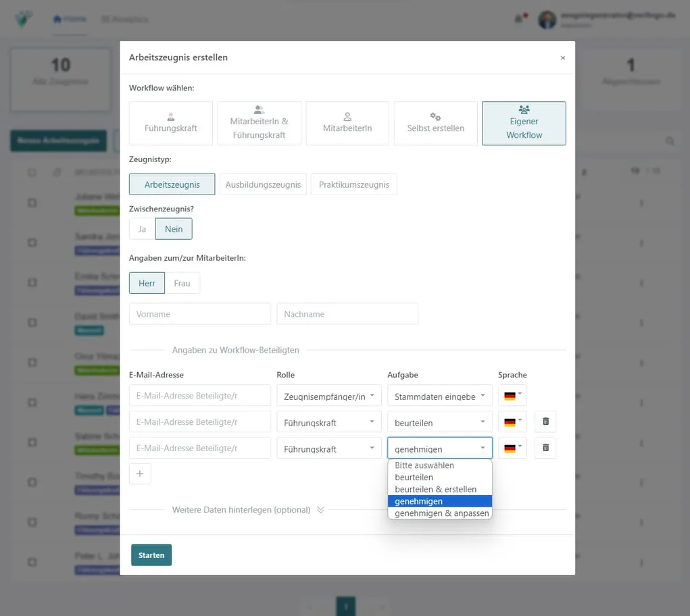Click the app logo in the header

pyautogui.click(x=24, y=20)
